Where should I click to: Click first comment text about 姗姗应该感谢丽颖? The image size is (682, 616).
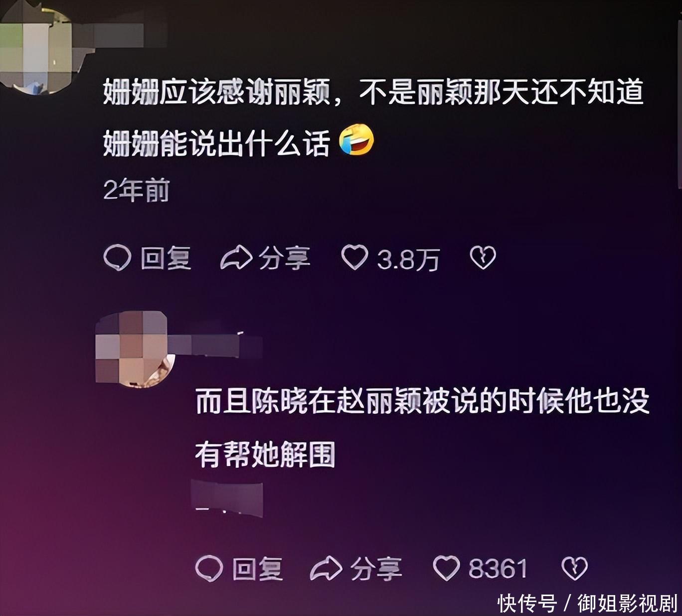373,118
